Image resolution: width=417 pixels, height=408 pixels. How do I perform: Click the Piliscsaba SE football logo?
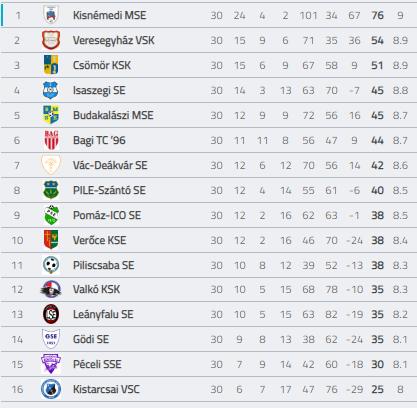(51, 265)
